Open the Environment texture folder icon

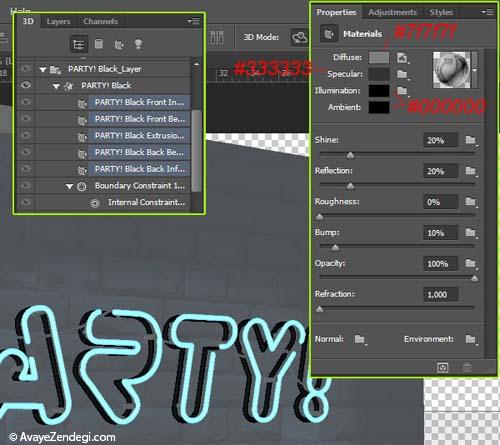point(471,339)
